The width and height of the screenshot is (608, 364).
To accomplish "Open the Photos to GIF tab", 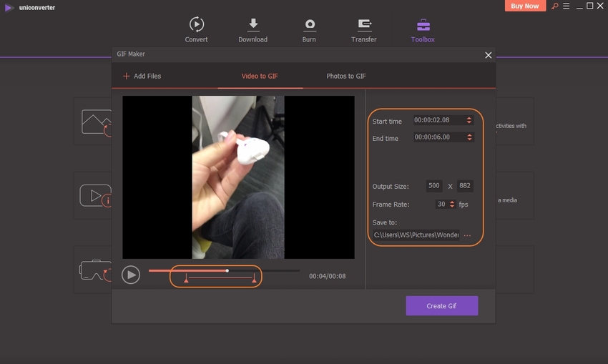I will [346, 76].
